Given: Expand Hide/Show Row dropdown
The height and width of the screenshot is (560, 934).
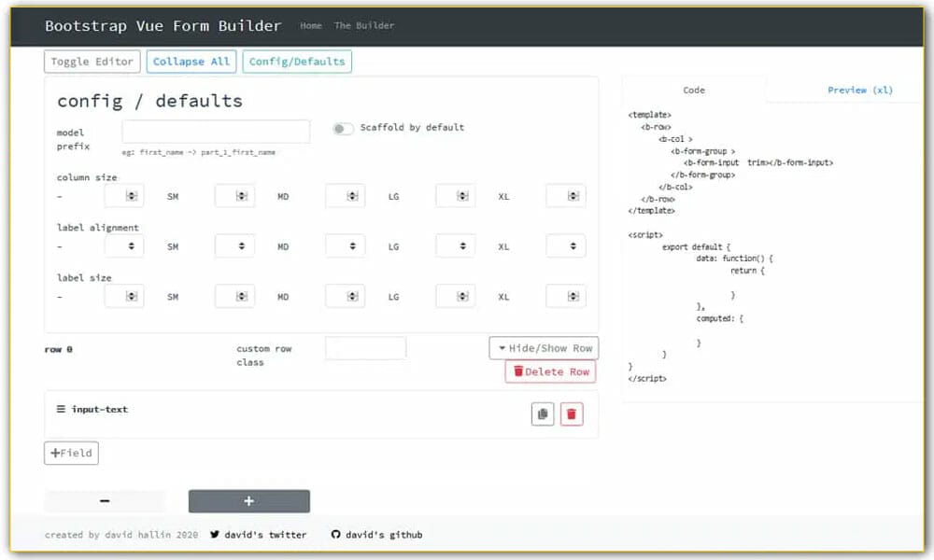Looking at the screenshot, I should 544,348.
